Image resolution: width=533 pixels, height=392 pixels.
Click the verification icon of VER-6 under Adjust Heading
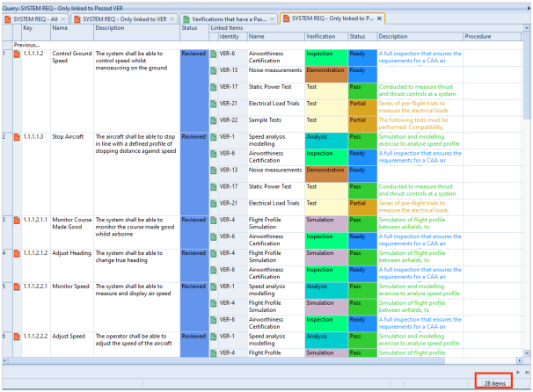tap(214, 271)
